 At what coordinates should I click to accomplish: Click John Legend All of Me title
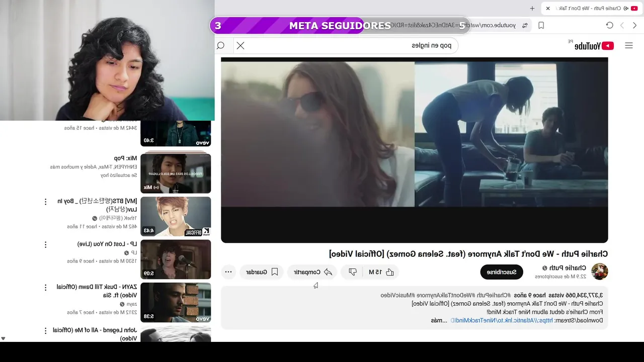coord(95,334)
